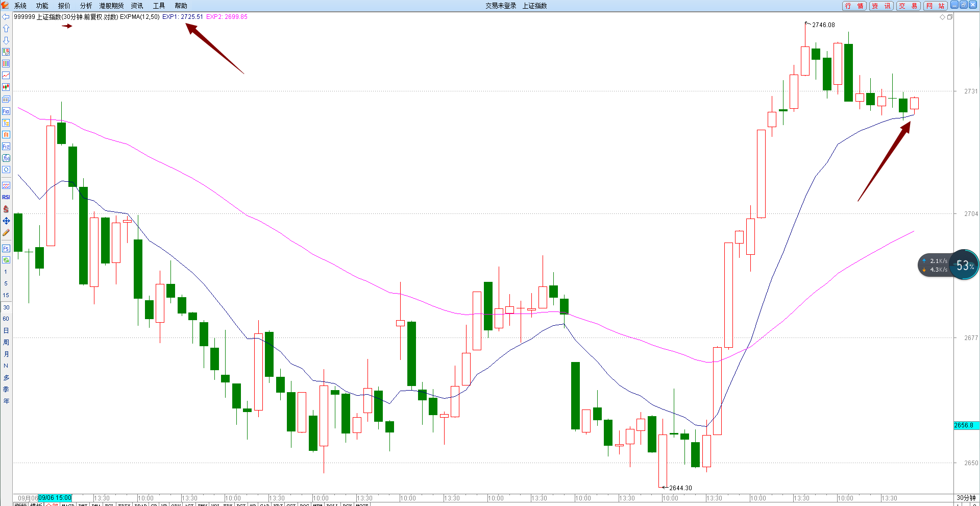
Task: Click the 2644.30 low price label
Action: 680,488
